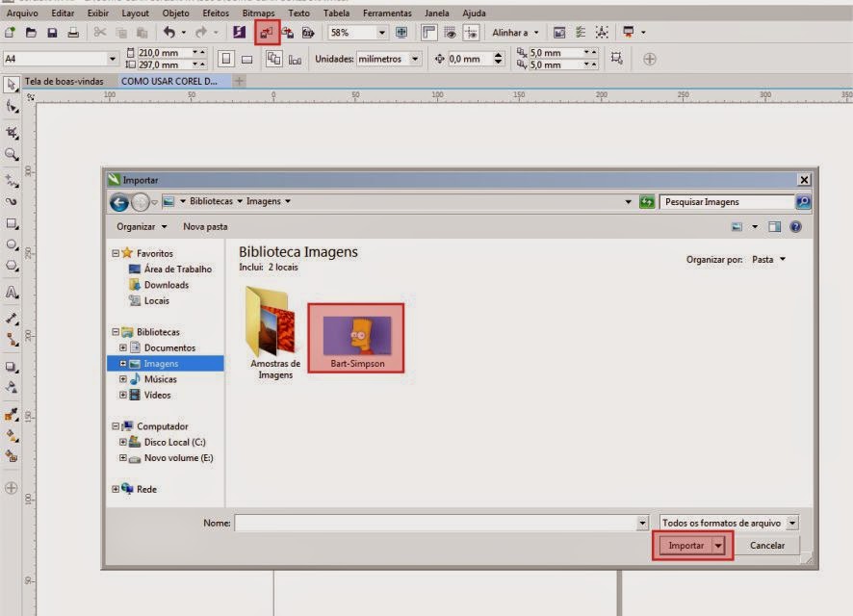Open the Export dialog icon
This screenshot has width=853, height=616.
coord(289,33)
